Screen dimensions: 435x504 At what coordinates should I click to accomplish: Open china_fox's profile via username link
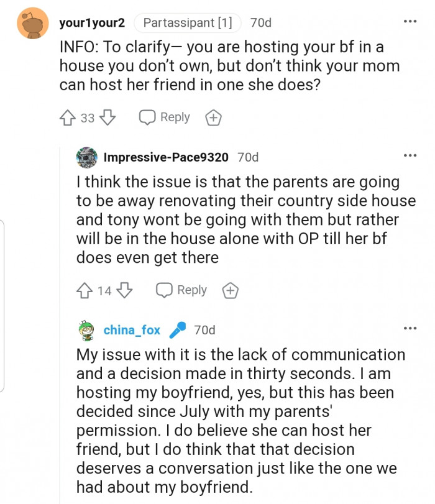click(131, 330)
